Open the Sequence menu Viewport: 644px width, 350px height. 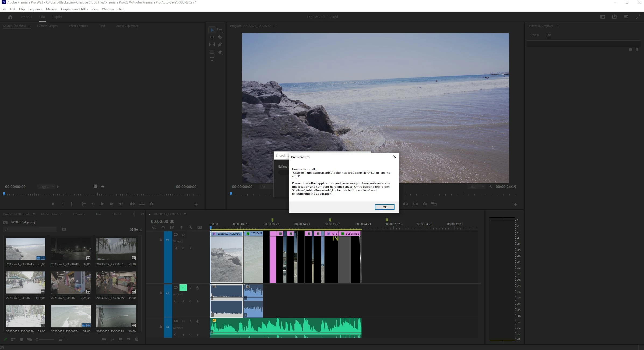(35, 9)
